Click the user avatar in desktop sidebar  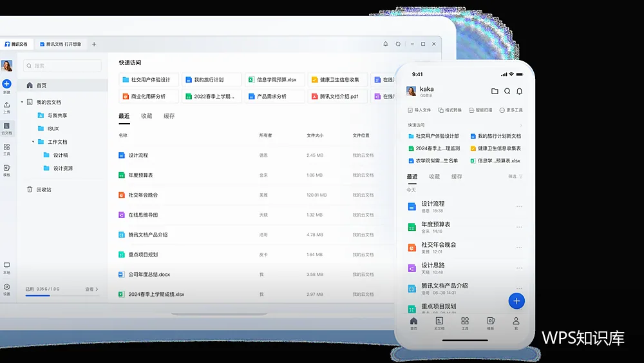pyautogui.click(x=6, y=66)
